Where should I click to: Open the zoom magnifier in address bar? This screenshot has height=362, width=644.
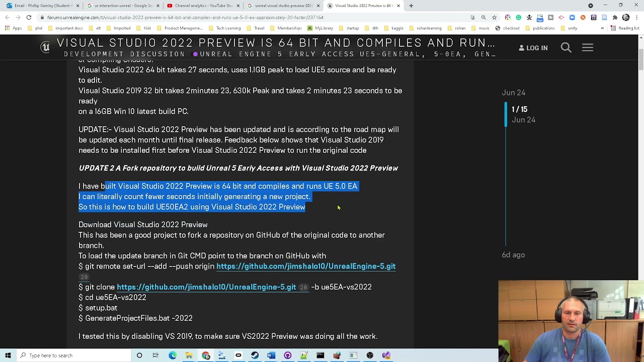pyautogui.click(x=484, y=18)
